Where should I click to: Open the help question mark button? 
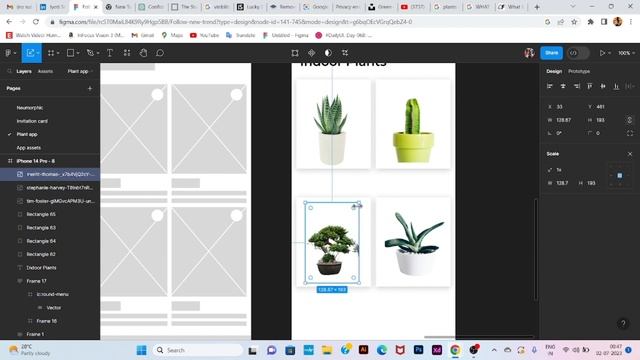click(x=623, y=324)
